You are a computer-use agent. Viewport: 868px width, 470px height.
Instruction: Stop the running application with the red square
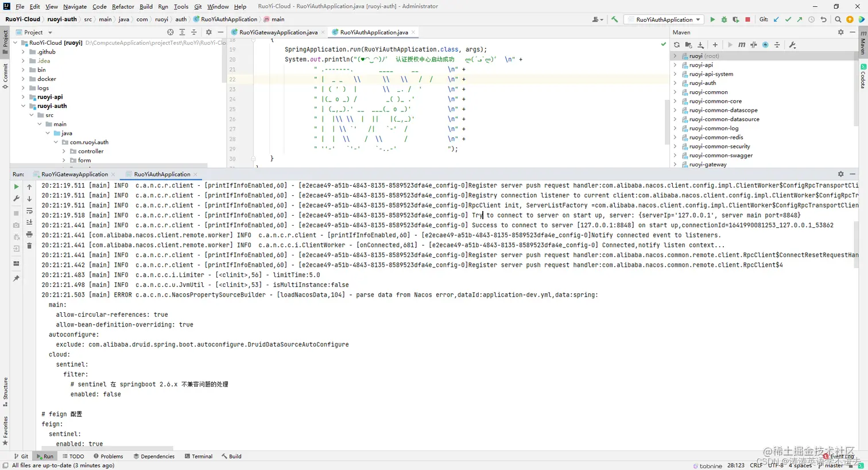(747, 20)
